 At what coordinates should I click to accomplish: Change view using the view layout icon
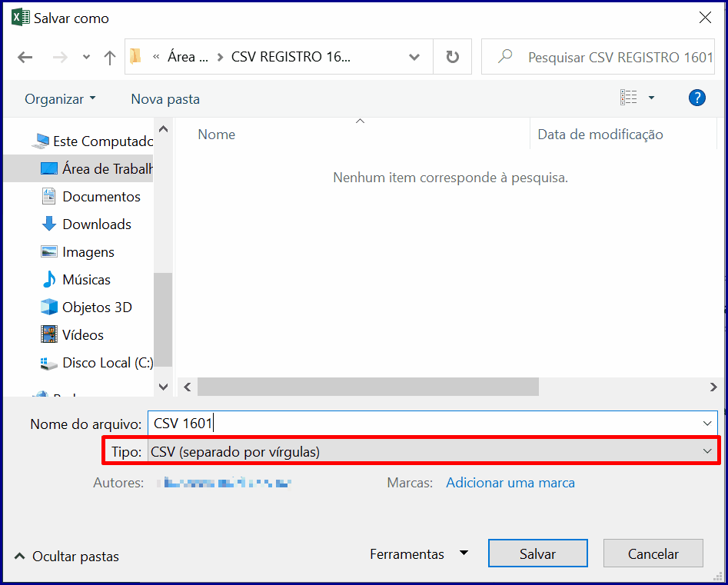(x=629, y=98)
